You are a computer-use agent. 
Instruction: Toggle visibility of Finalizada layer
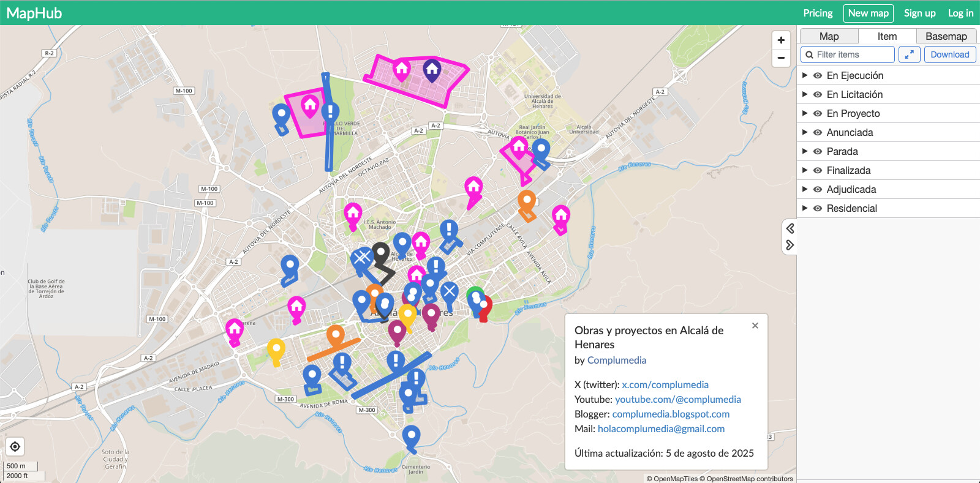[818, 171]
